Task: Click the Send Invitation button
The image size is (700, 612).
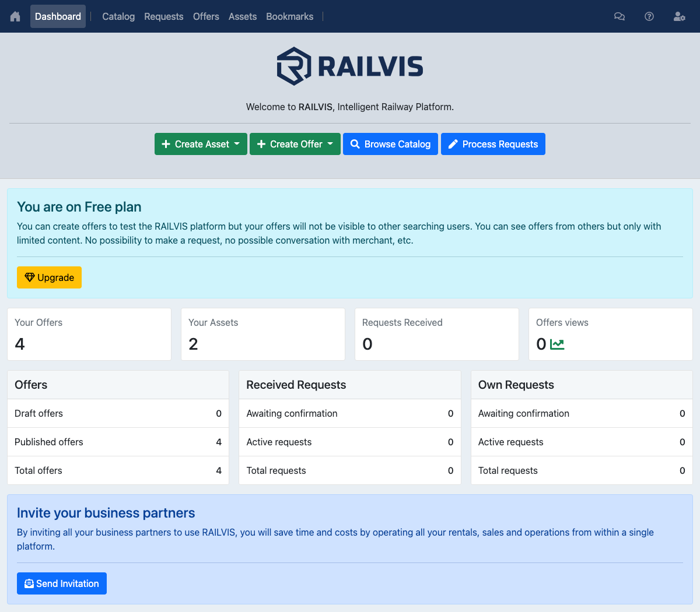Action: click(62, 583)
